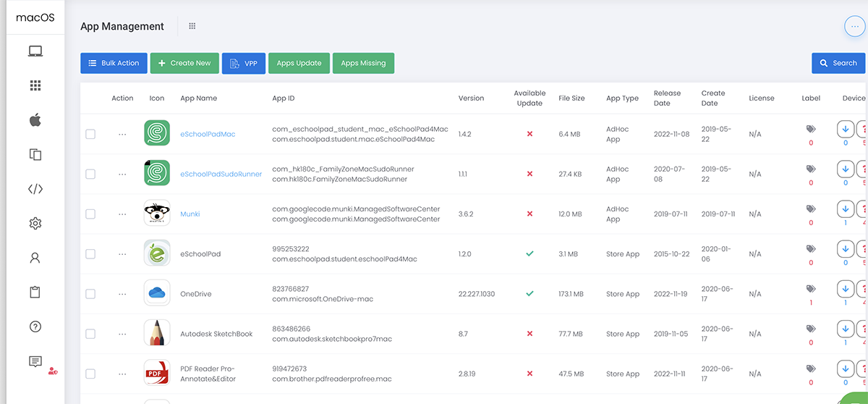
Task: Click the macOS heading in sidebar
Action: [35, 17]
